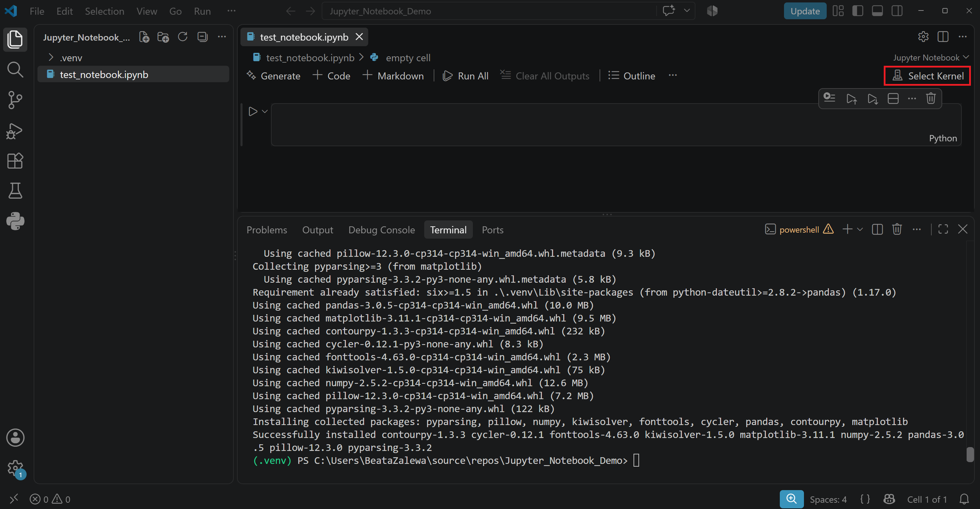Open the Extensions view
The height and width of the screenshot is (509, 980).
15,161
